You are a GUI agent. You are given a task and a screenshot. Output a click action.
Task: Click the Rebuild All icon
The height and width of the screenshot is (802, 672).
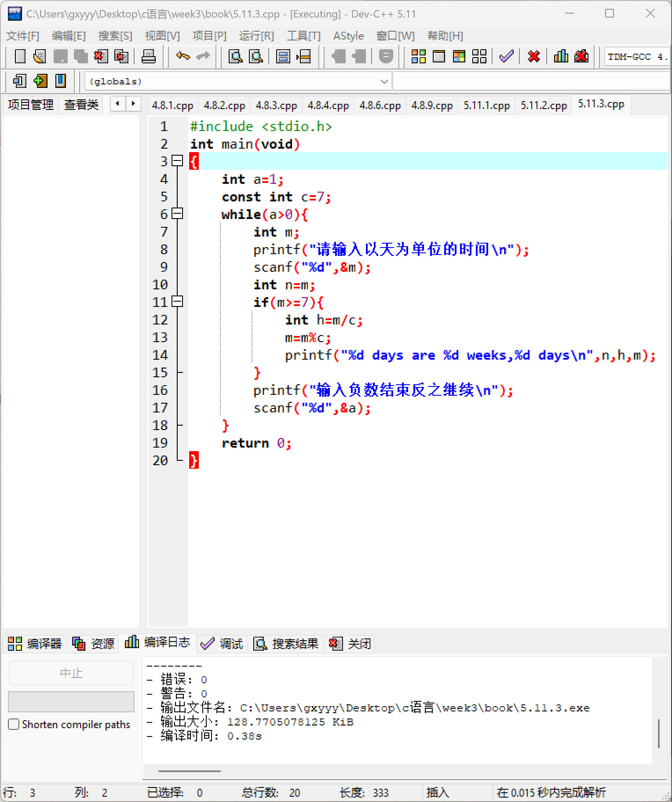coord(479,56)
